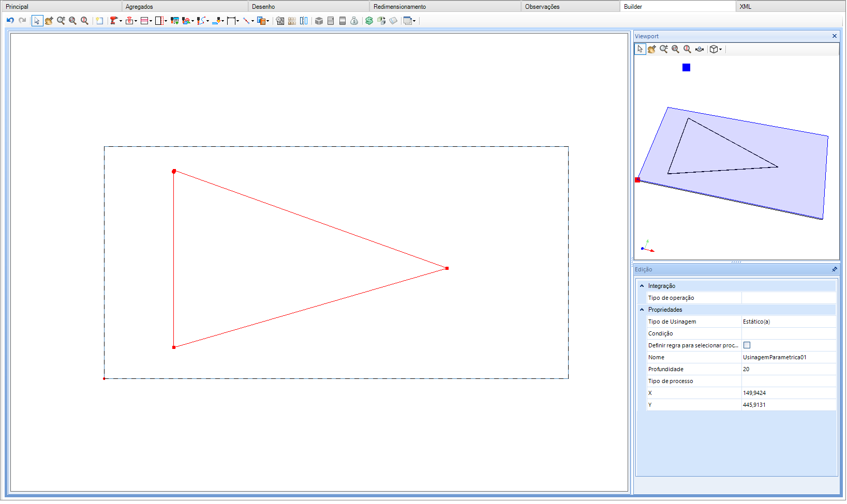Select the triangle's right vertex point
Screen dimensions: 847x504
(x=447, y=268)
